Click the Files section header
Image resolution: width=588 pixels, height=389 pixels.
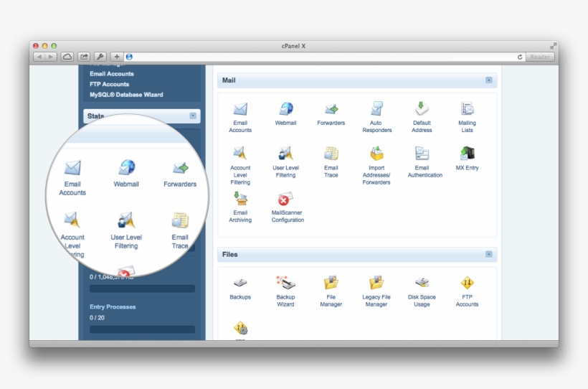tap(357, 254)
